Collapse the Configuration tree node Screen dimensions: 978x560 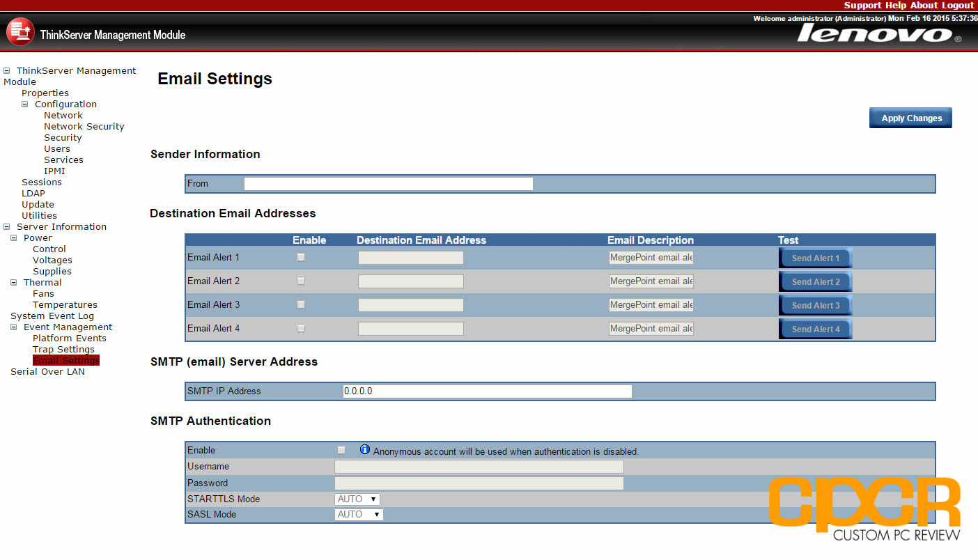click(x=25, y=104)
